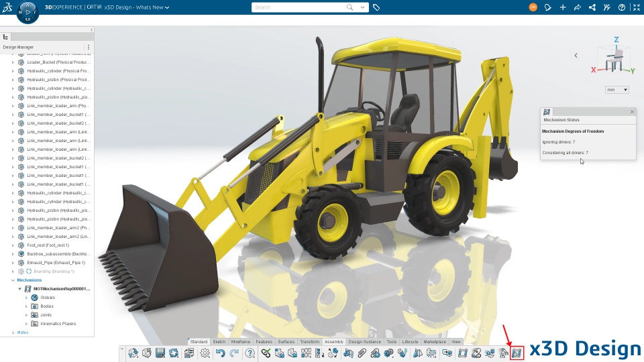Collapse the Mechanisms section
This screenshot has width=644, height=362.
[13, 280]
